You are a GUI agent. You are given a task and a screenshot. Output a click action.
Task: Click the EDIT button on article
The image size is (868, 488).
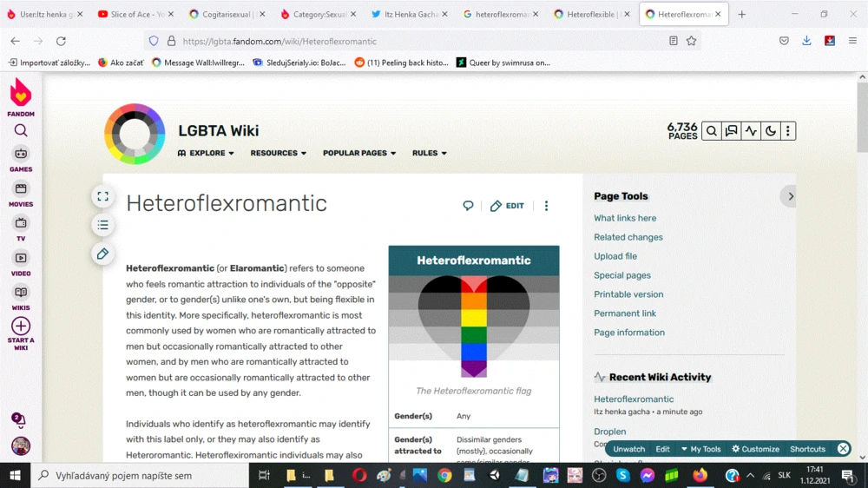point(507,206)
